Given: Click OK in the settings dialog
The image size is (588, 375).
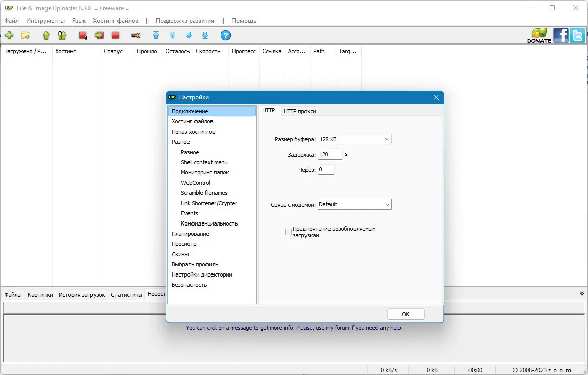Looking at the screenshot, I should (x=406, y=314).
